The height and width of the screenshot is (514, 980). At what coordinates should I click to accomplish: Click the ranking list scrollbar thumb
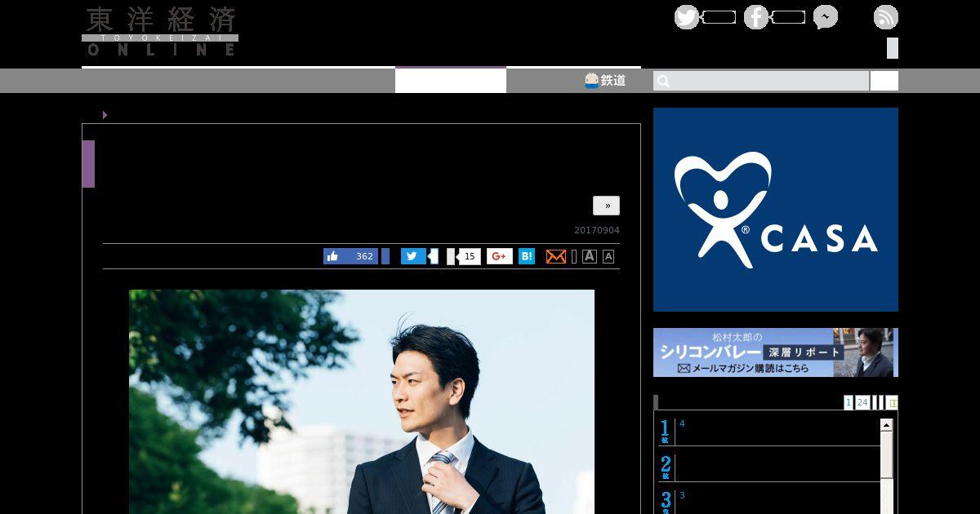pyautogui.click(x=886, y=455)
